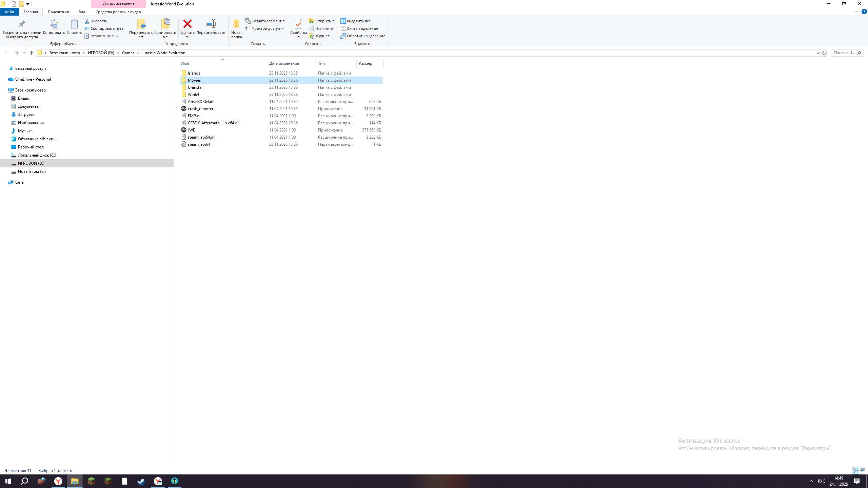This screenshot has width=868, height=488.
Task: Open Steam from the taskbar
Action: [x=141, y=481]
